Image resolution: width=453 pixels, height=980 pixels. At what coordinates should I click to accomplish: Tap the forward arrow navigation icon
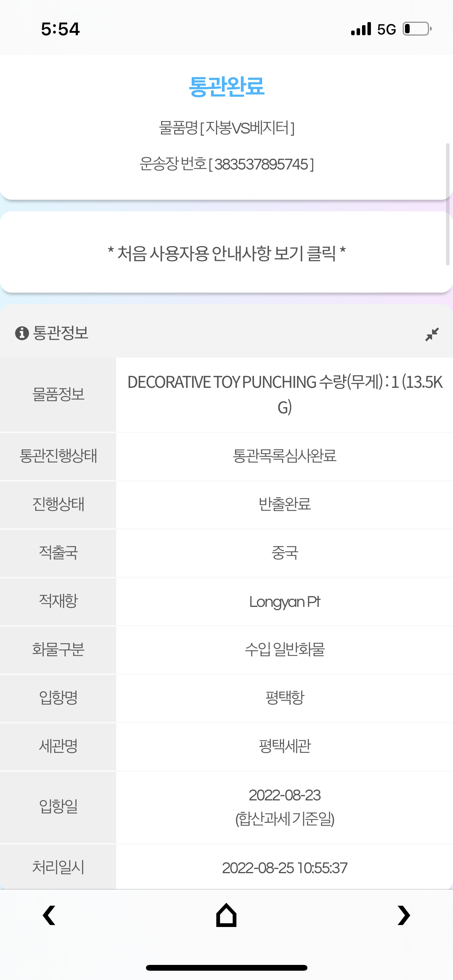pyautogui.click(x=403, y=915)
